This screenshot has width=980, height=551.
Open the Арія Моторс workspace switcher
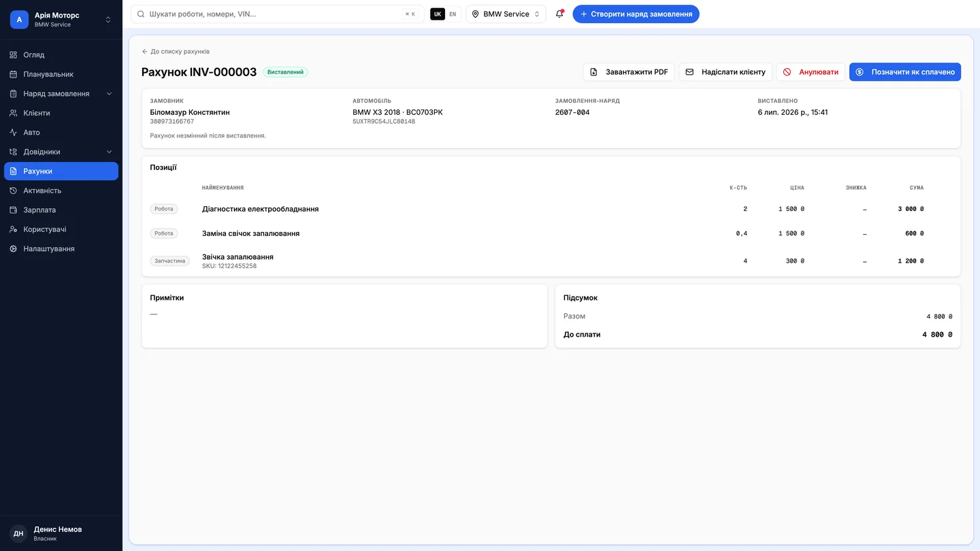click(61, 20)
